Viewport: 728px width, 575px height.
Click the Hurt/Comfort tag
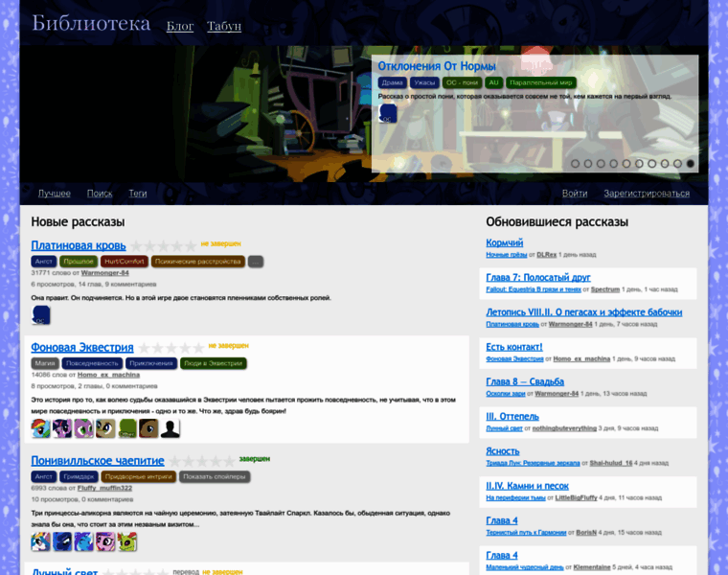tap(125, 262)
